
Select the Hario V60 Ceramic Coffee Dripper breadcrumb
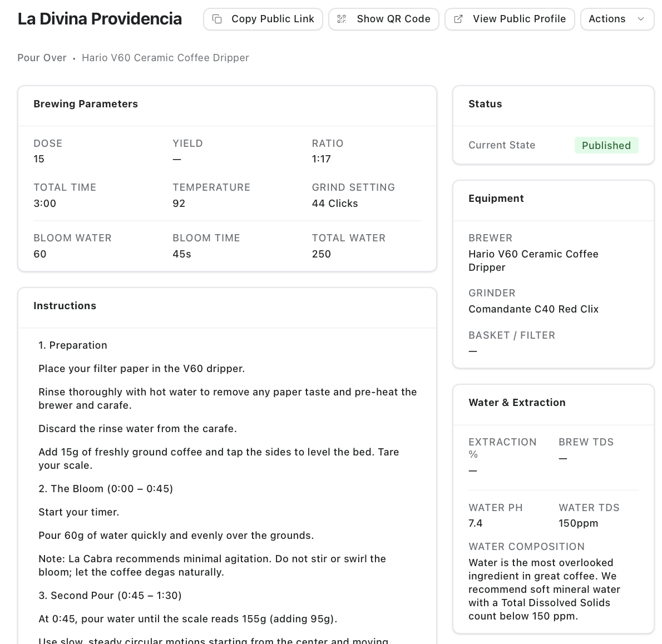pyautogui.click(x=165, y=57)
